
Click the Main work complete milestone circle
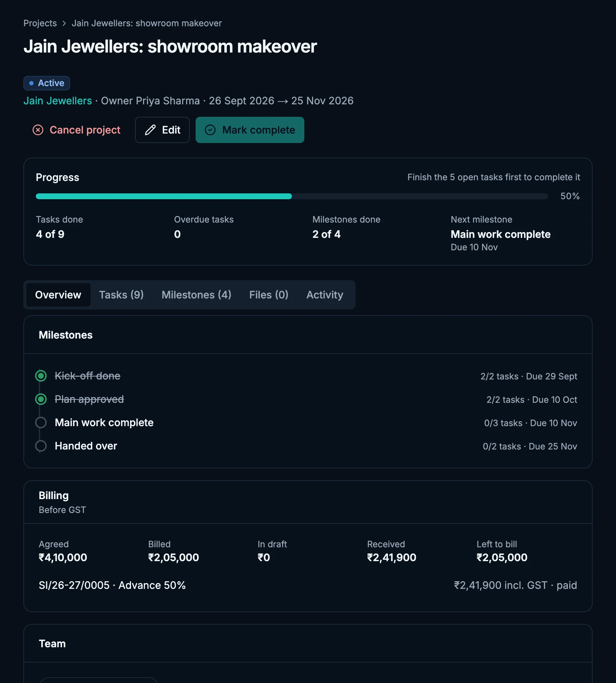(x=41, y=422)
